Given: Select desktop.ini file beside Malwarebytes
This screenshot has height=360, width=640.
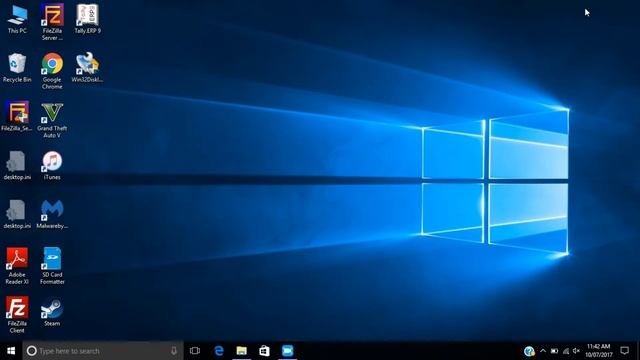Looking at the screenshot, I should coord(17,214).
